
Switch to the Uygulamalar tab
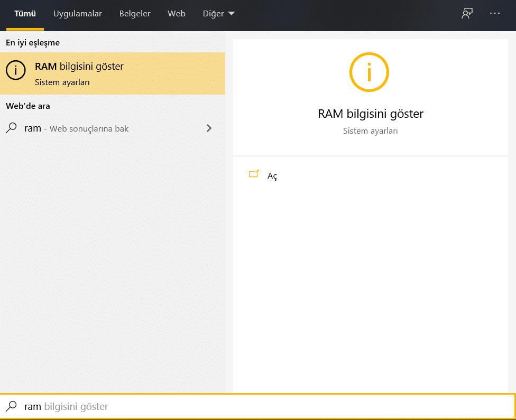(78, 13)
